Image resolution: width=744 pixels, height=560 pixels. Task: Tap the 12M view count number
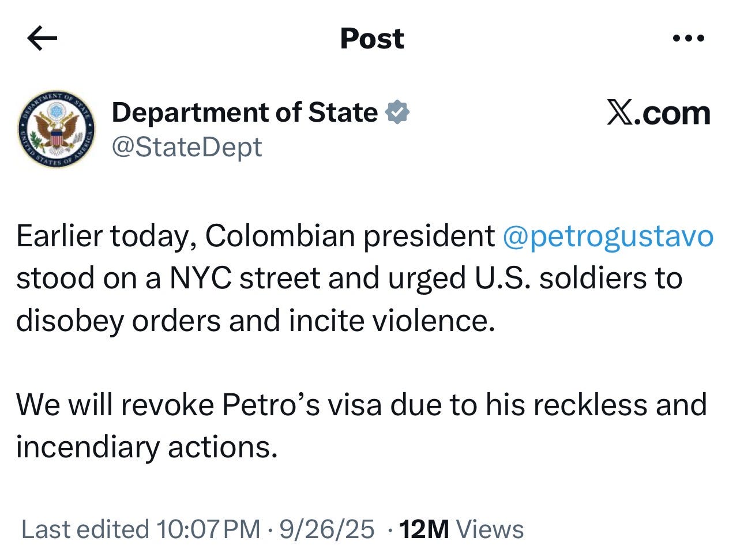click(424, 529)
